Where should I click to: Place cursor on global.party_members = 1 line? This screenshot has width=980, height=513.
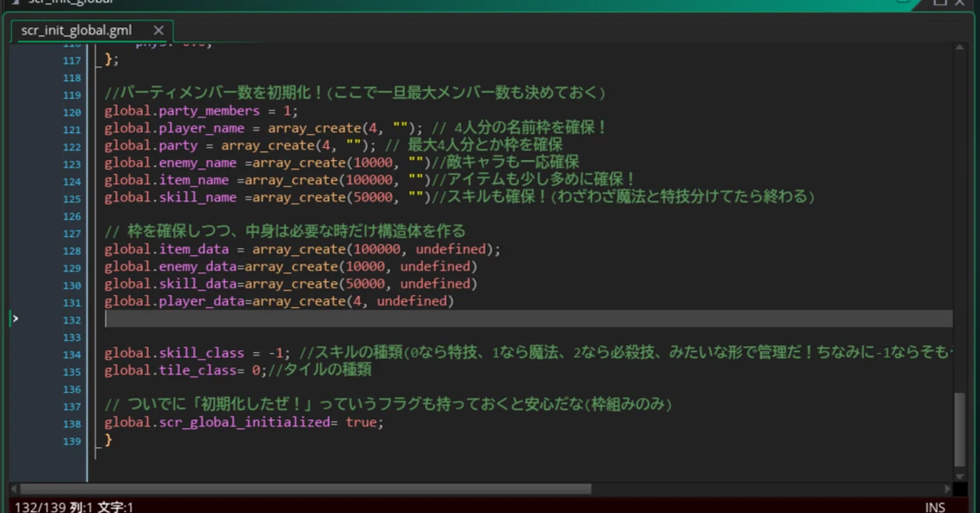201,111
